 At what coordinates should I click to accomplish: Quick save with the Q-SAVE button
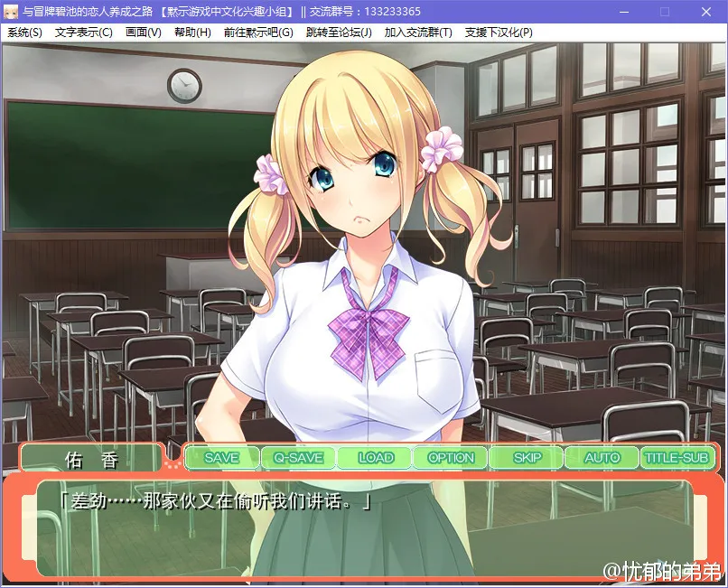(298, 458)
